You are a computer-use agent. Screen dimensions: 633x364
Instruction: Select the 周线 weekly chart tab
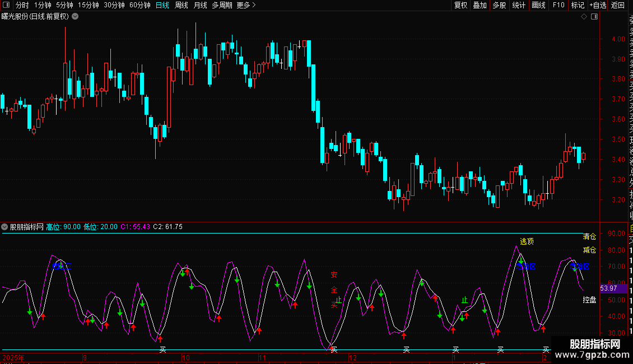click(181, 6)
